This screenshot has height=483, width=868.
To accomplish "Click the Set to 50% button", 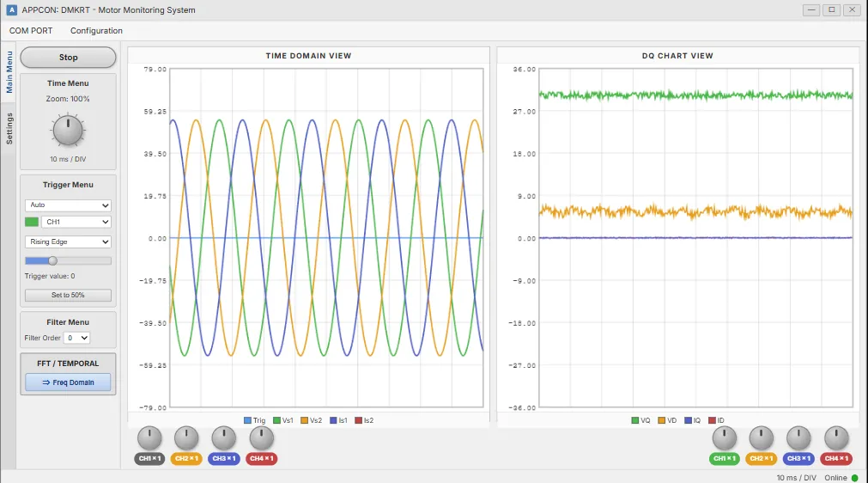I will tap(68, 296).
